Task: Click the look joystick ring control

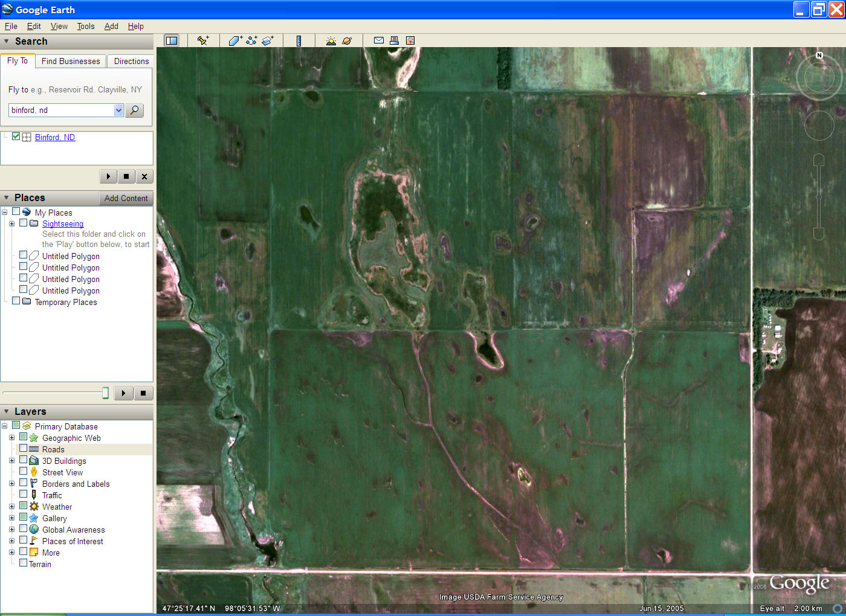Action: [819, 78]
